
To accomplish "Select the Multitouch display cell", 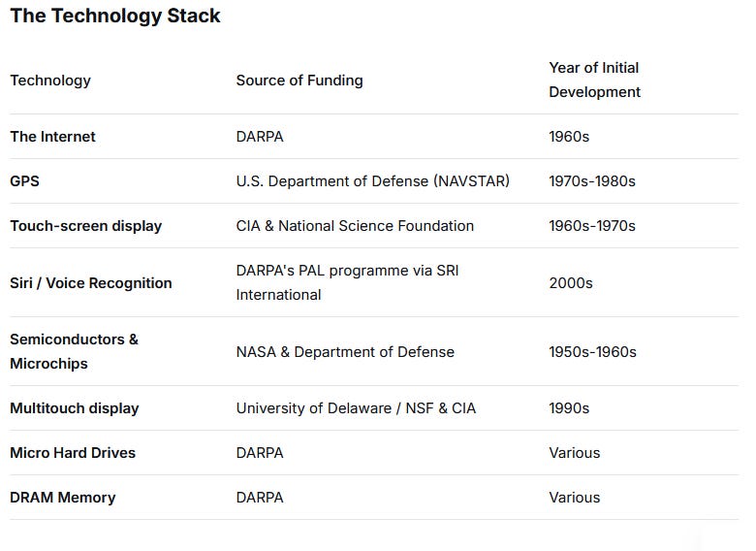I will (75, 408).
